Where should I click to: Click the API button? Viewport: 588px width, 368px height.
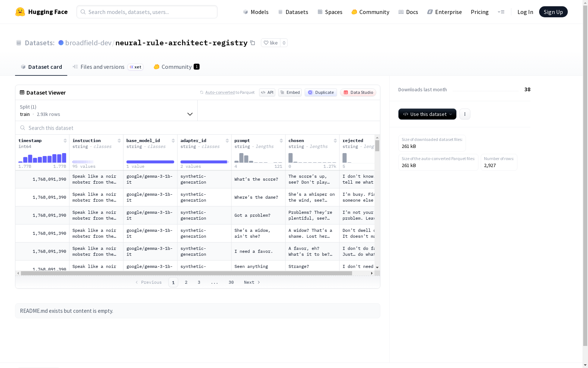pyautogui.click(x=267, y=92)
